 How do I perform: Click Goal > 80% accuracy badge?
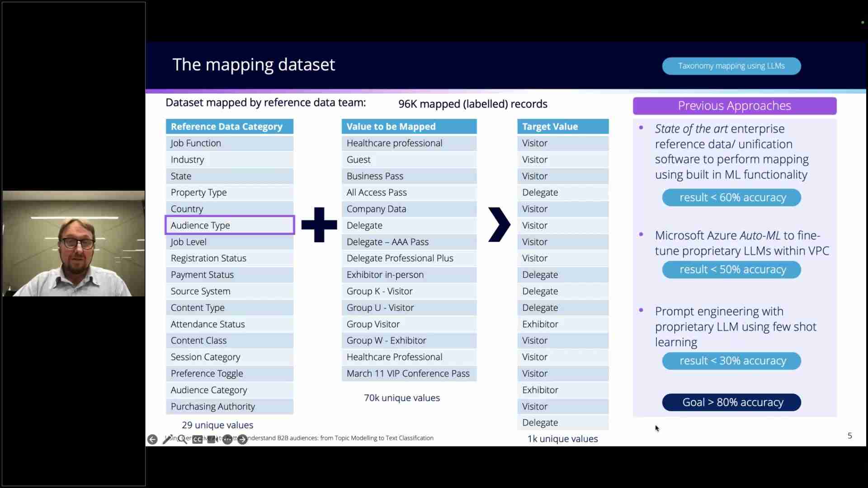(x=731, y=402)
